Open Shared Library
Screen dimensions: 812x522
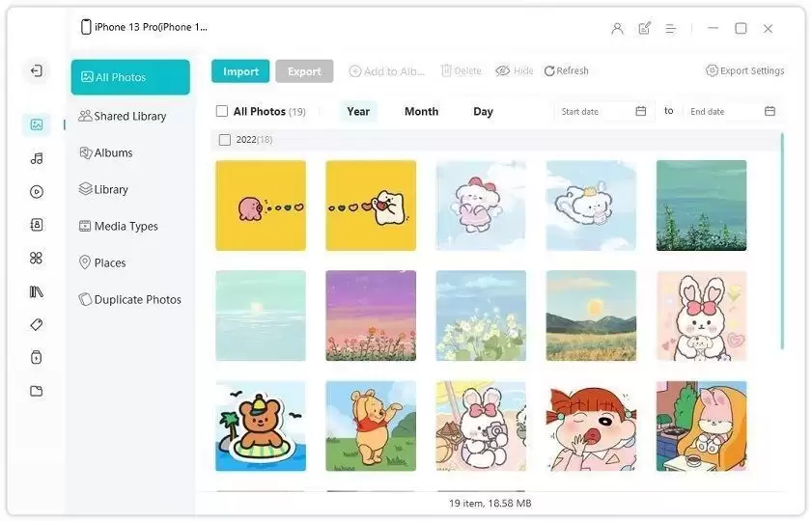123,116
